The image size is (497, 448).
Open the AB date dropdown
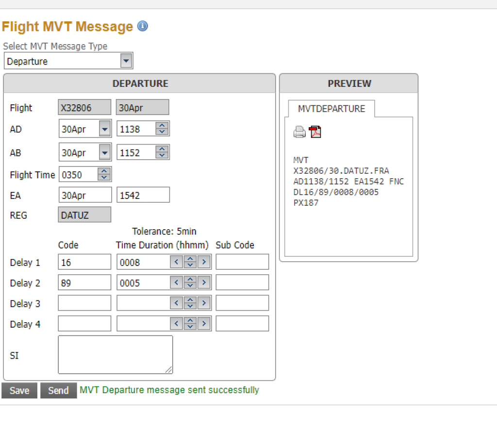click(x=104, y=152)
